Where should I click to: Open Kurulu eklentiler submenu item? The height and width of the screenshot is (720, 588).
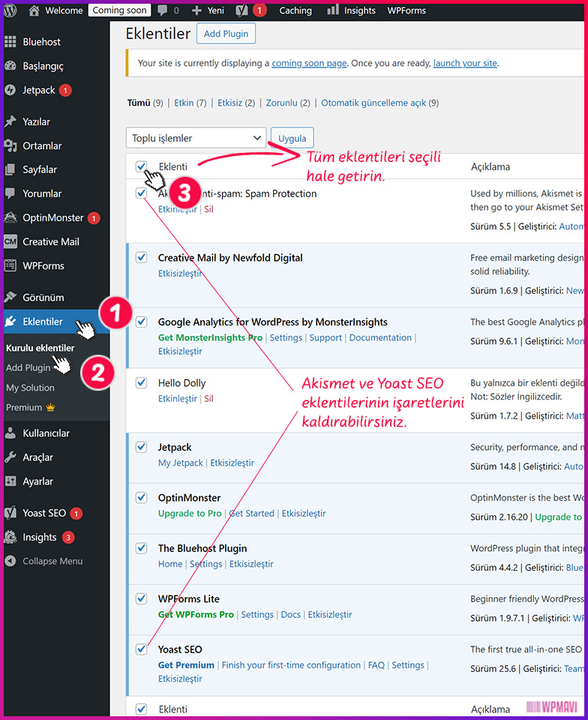tap(40, 348)
